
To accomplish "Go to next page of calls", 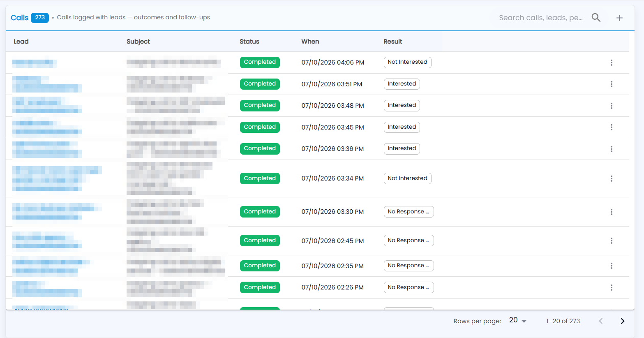I will tap(623, 321).
